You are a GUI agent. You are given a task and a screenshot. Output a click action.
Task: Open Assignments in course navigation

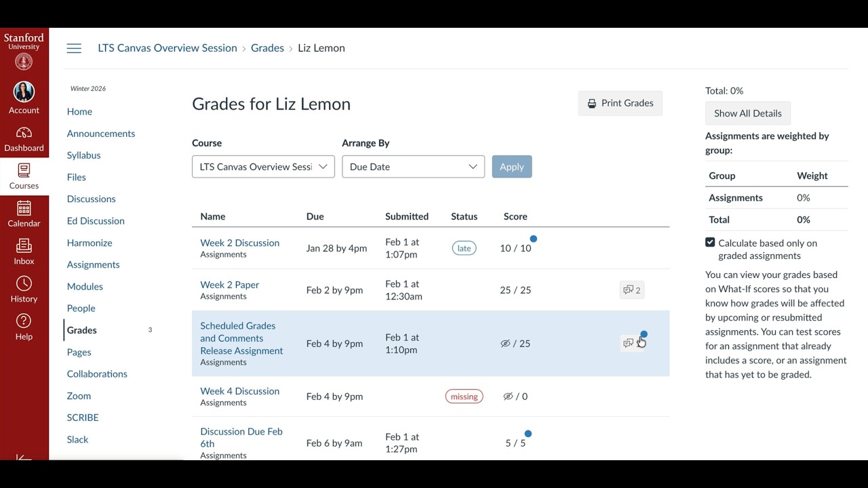click(x=94, y=264)
